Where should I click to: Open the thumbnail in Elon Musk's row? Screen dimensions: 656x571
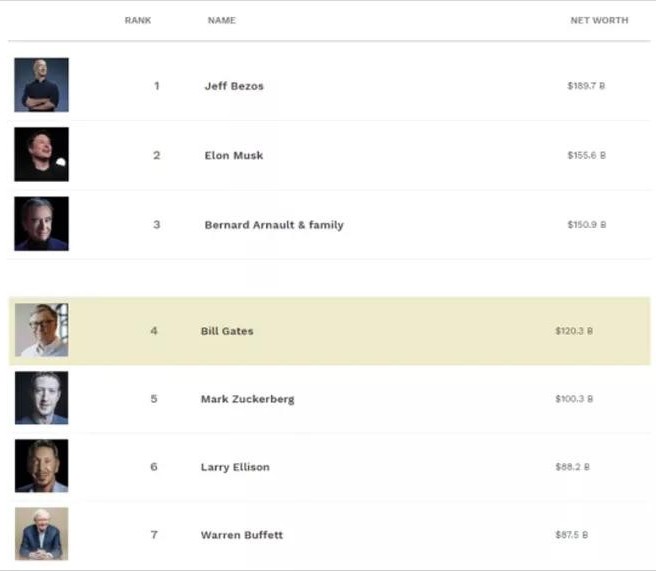[41, 154]
